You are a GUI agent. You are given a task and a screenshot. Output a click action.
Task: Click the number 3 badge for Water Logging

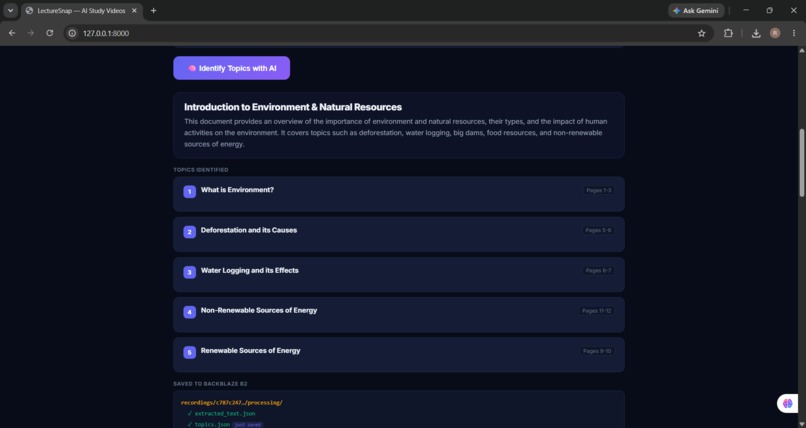(x=190, y=272)
